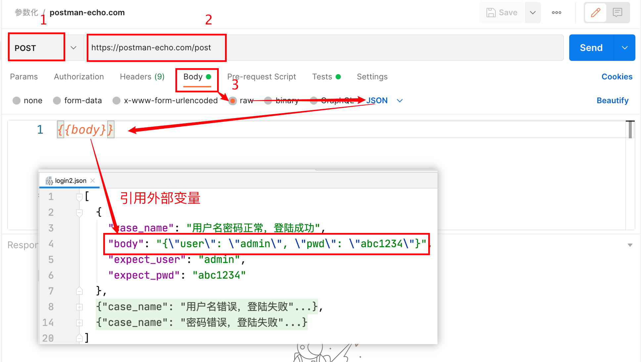Screen dimensions: 644x362
Task: Close the login2.json file tab
Action: click(93, 180)
